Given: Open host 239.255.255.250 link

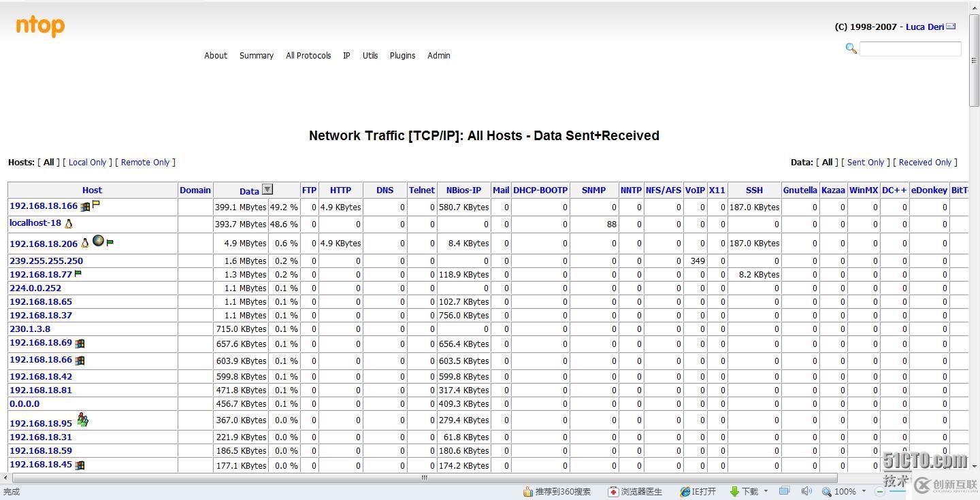Looking at the screenshot, I should coord(46,261).
